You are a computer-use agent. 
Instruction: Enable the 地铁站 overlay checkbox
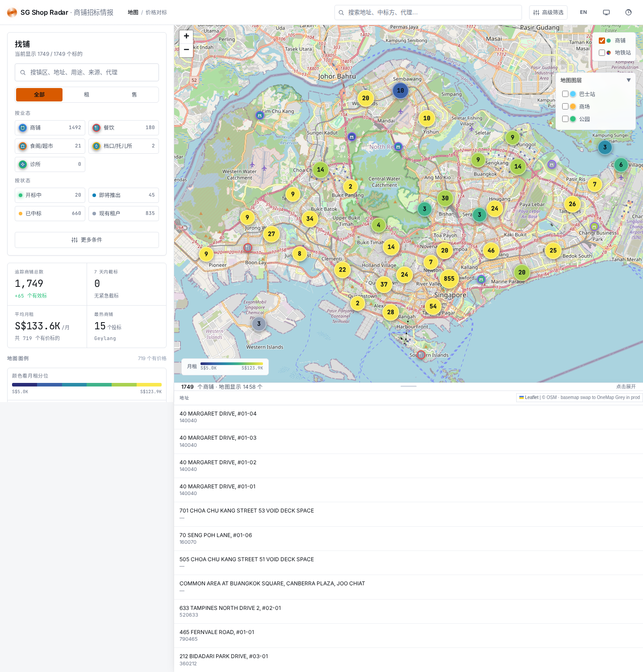602,53
